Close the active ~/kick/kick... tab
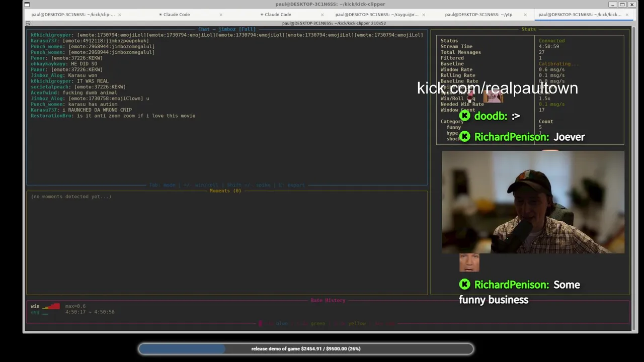The image size is (644, 362). [627, 15]
